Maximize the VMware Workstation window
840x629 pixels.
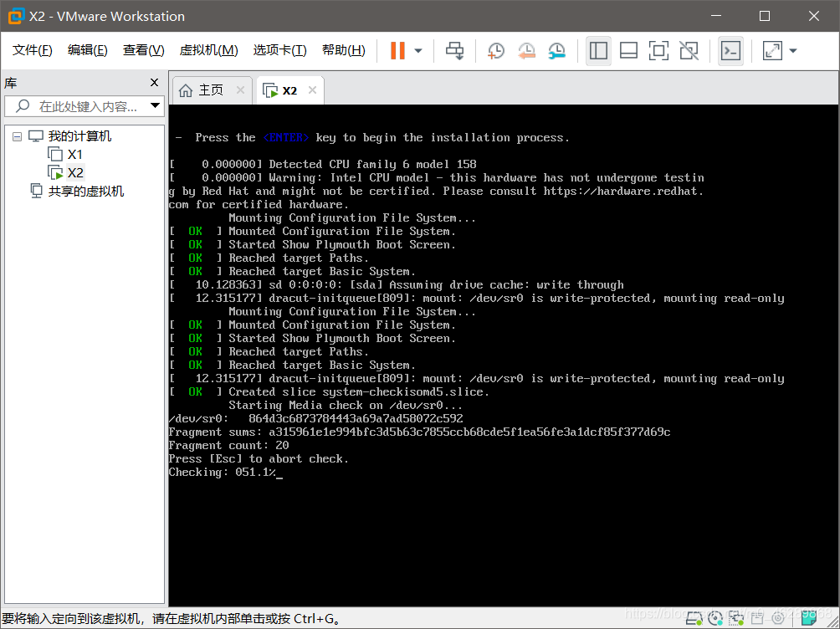click(765, 16)
